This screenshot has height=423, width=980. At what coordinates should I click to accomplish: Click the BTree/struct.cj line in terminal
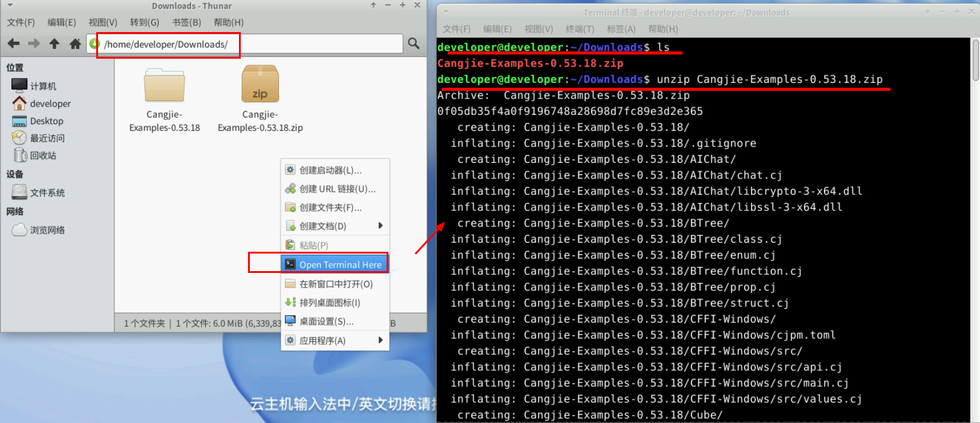619,303
